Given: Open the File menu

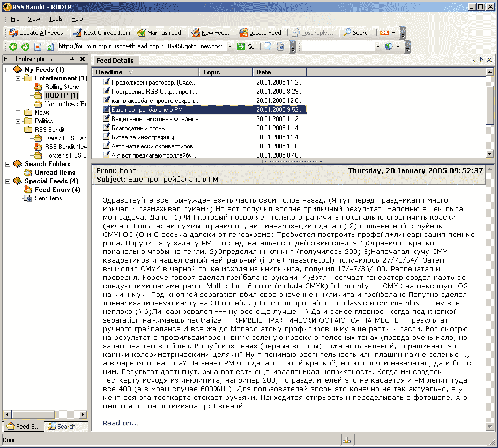Looking at the screenshot, I should coord(15,19).
